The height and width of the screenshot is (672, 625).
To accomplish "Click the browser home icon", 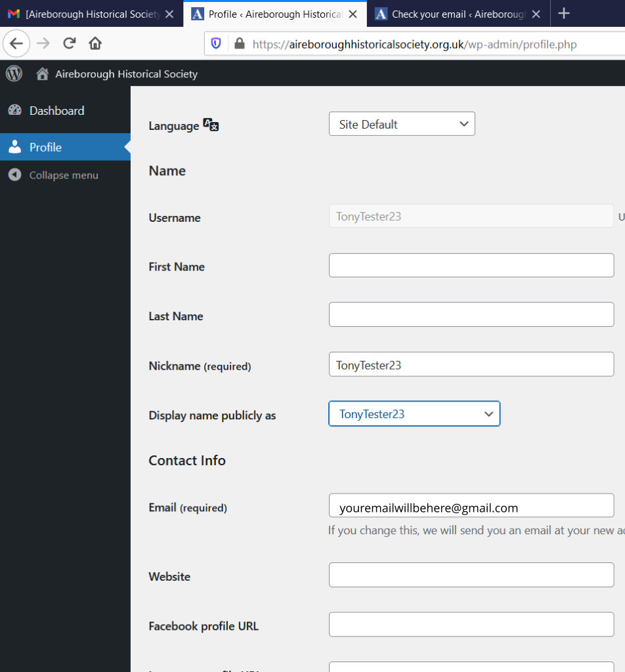I will point(95,44).
